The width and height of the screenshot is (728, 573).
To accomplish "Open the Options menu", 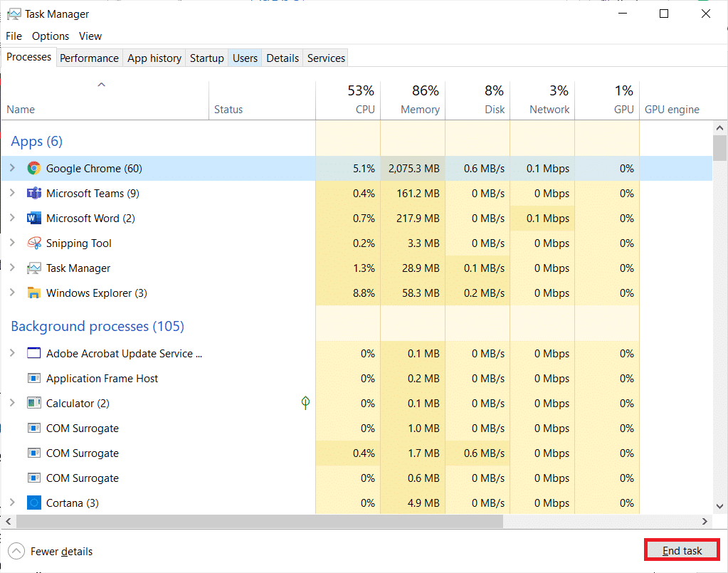I will pyautogui.click(x=50, y=36).
